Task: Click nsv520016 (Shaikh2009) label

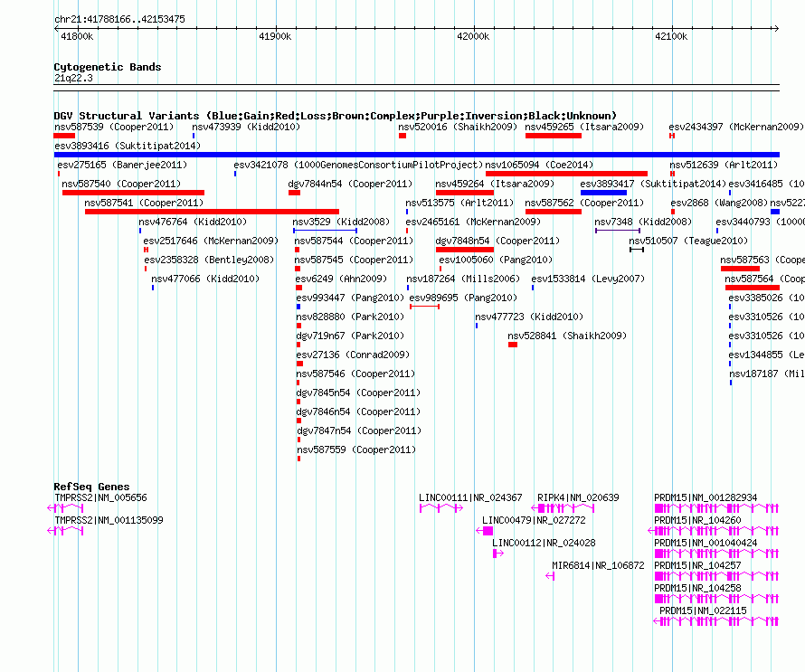Action: 458,127
